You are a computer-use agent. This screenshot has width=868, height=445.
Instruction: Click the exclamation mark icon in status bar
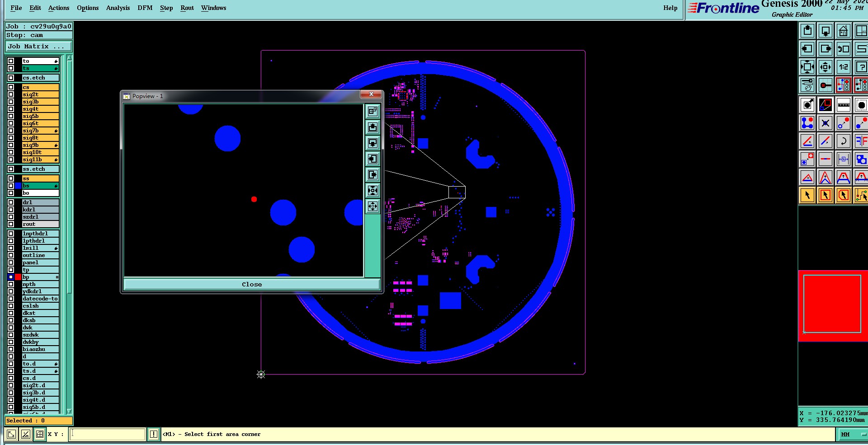[154, 434]
